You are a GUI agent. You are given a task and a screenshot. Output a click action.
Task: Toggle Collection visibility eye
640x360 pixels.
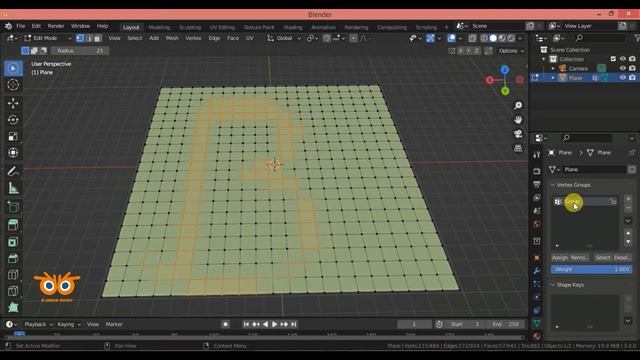pyautogui.click(x=622, y=59)
